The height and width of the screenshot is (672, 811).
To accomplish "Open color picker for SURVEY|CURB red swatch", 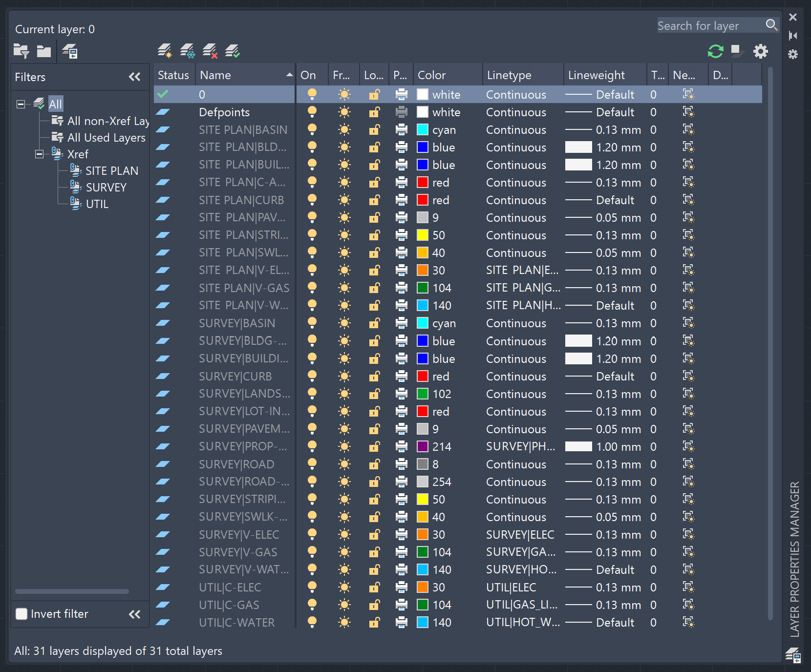I will point(423,376).
